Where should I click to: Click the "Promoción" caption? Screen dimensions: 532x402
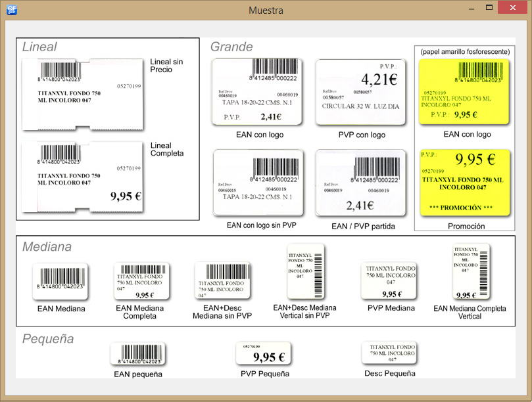[x=466, y=227]
